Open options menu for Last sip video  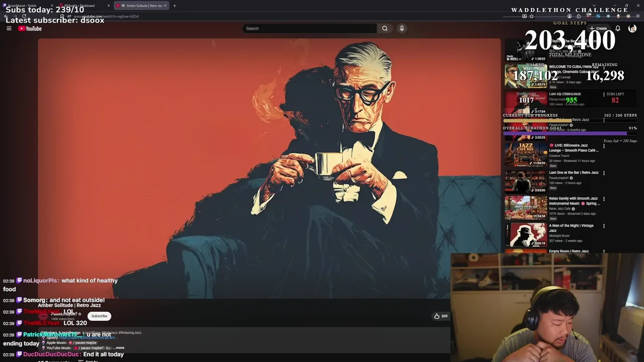[x=604, y=94]
